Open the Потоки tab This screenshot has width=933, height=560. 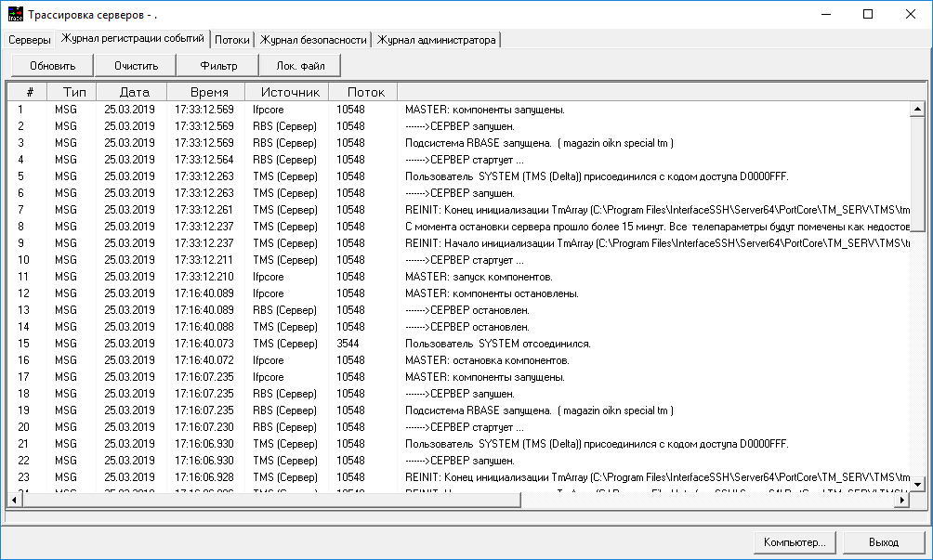coord(232,40)
